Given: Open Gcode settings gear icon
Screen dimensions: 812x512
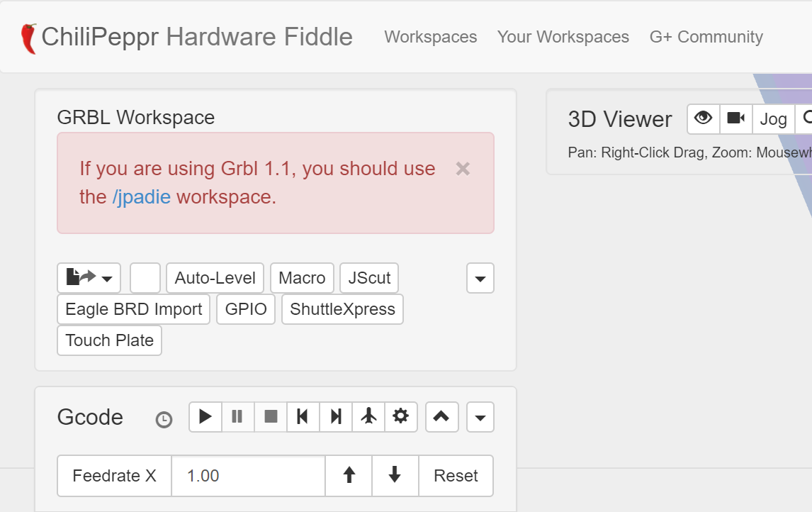Looking at the screenshot, I should pyautogui.click(x=401, y=417).
